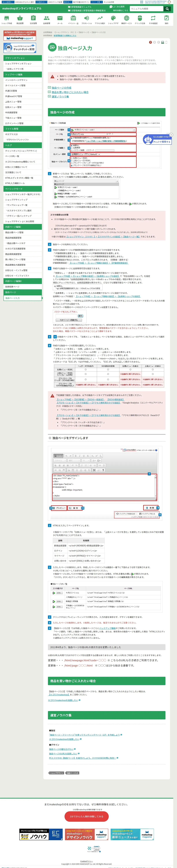This screenshot has height=868, width=177.
Task: Open GMOクリック証券 top bar link
Action: coord(55,2)
